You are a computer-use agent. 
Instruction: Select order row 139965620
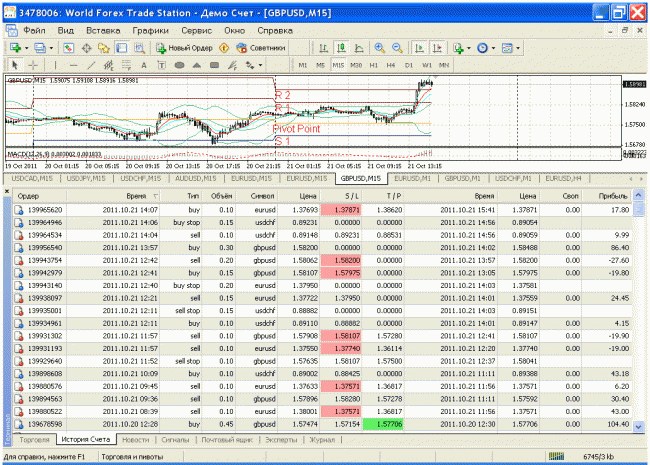323,210
